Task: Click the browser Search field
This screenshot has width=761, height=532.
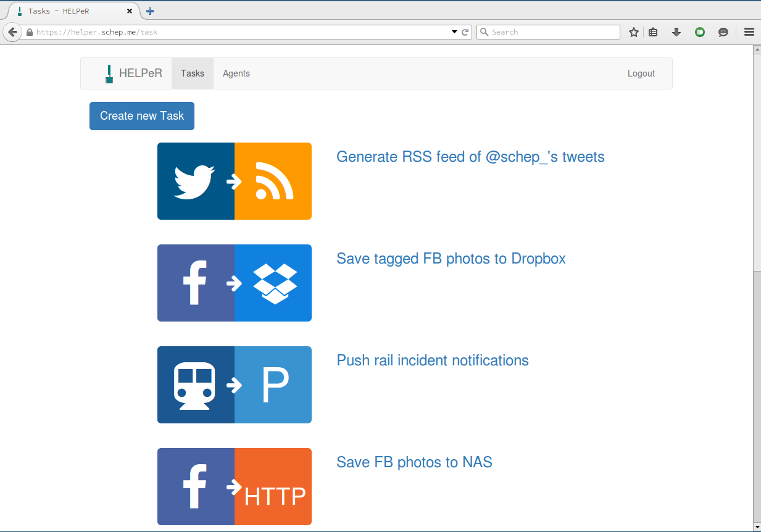Action: tap(548, 32)
